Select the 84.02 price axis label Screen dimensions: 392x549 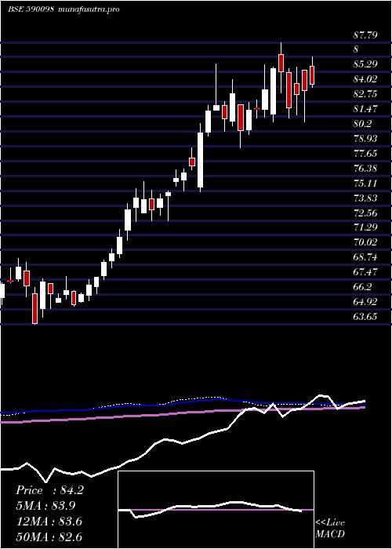click(365, 79)
